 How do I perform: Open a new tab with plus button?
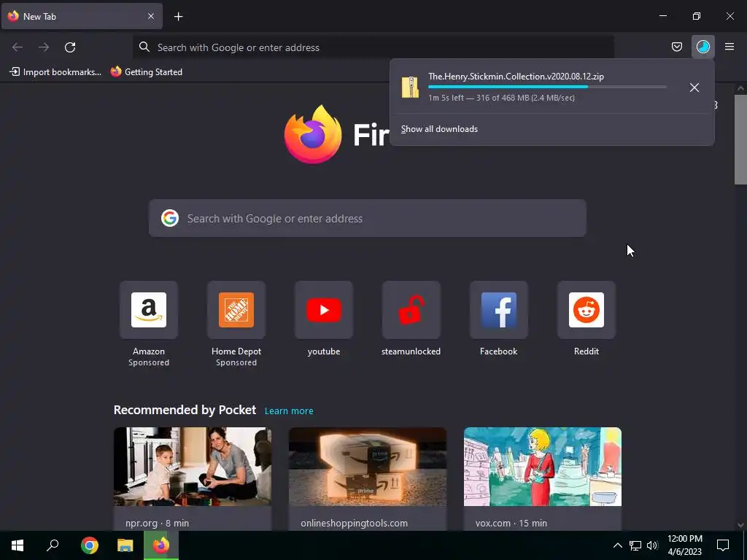(178, 17)
